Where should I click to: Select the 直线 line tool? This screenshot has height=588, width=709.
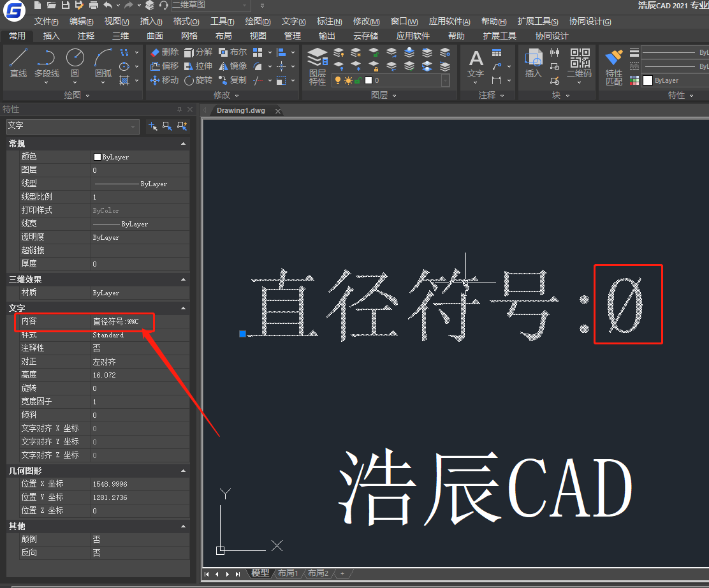18,63
